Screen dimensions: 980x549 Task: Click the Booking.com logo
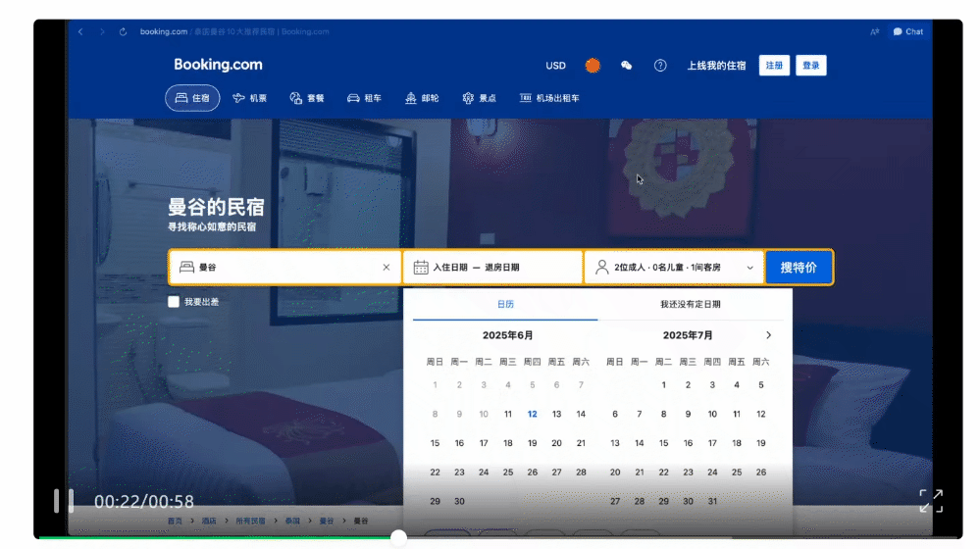pyautogui.click(x=218, y=65)
